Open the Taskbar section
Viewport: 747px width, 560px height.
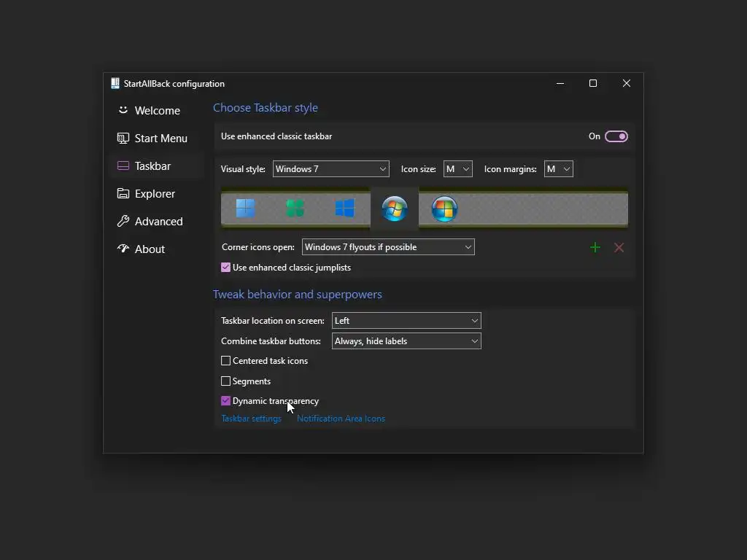pos(156,166)
